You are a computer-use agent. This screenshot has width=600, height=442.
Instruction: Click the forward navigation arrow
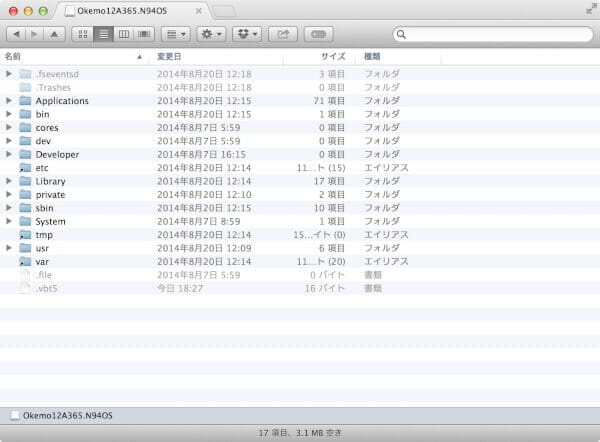[34, 34]
